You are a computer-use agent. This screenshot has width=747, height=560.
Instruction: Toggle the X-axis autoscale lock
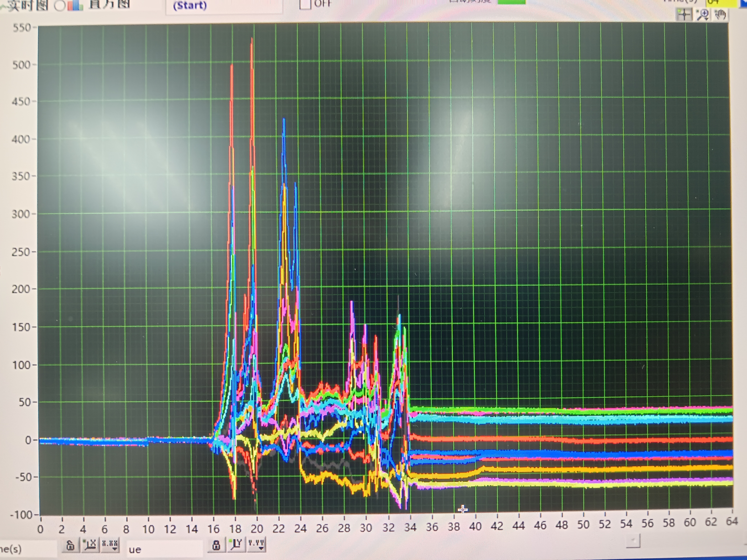point(70,545)
